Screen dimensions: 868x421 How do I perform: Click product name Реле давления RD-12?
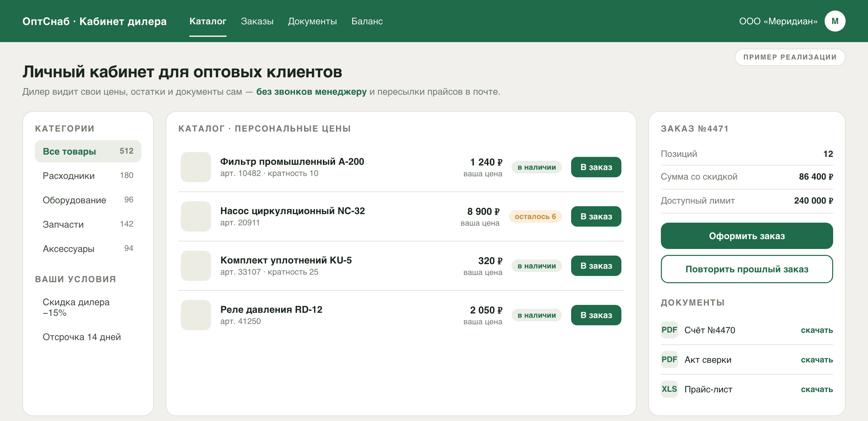coord(271,310)
